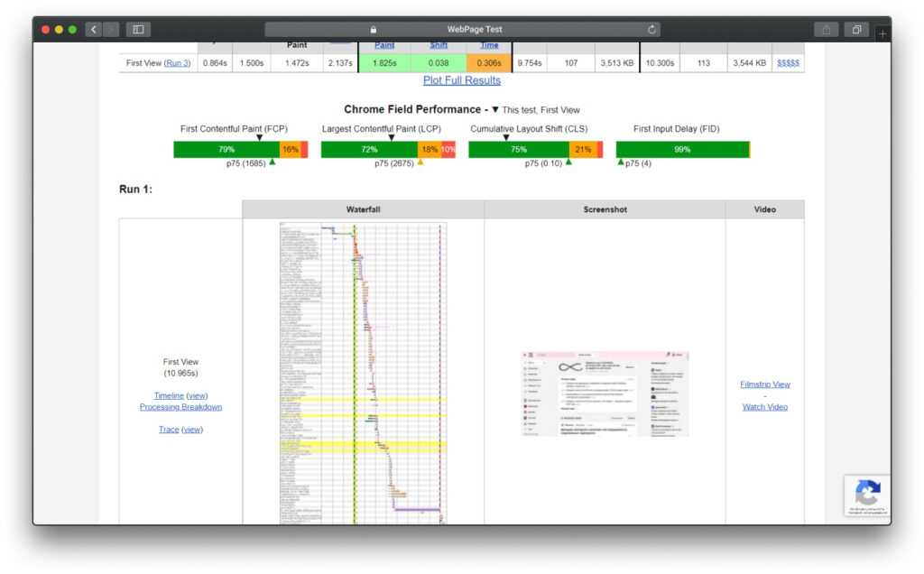Open the Processing Breakdown link
This screenshot has height=574, width=924.
click(180, 407)
